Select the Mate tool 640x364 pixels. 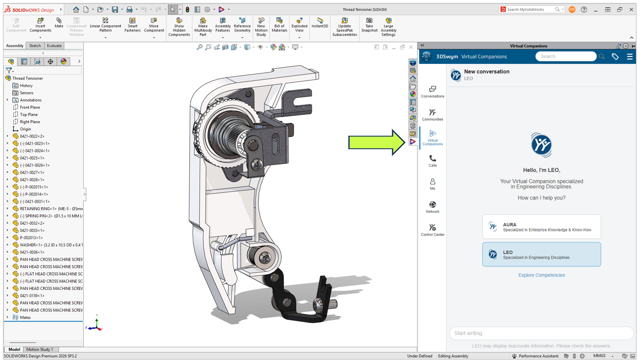tap(59, 23)
